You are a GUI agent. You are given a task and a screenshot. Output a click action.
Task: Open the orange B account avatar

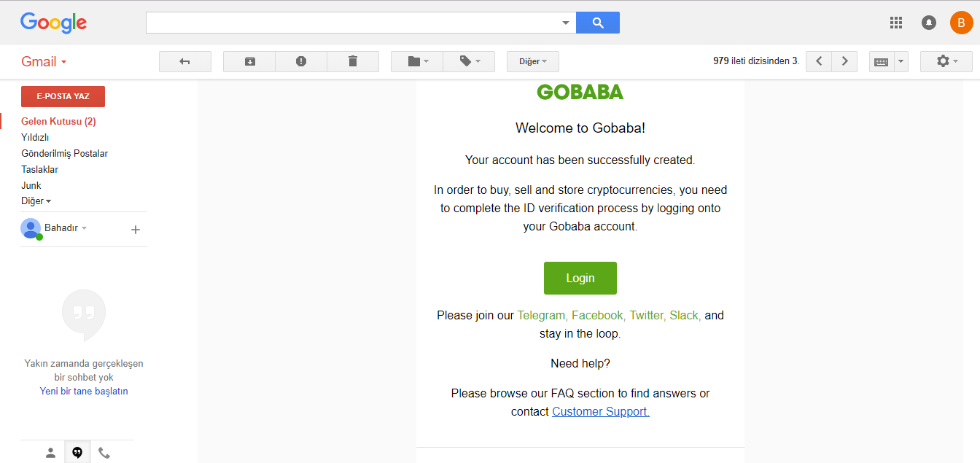pos(961,23)
